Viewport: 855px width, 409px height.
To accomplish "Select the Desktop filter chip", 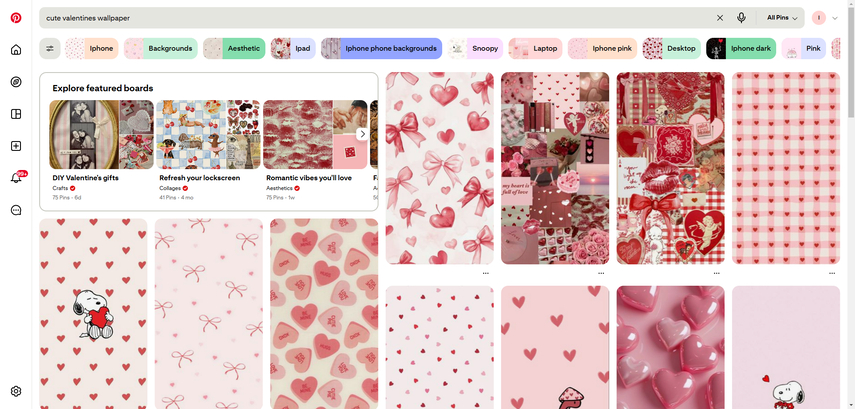I will 671,49.
